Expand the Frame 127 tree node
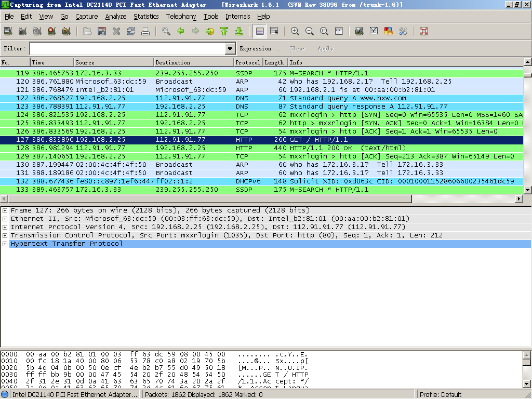Viewport: 532px width, 399px height. (x=5, y=211)
